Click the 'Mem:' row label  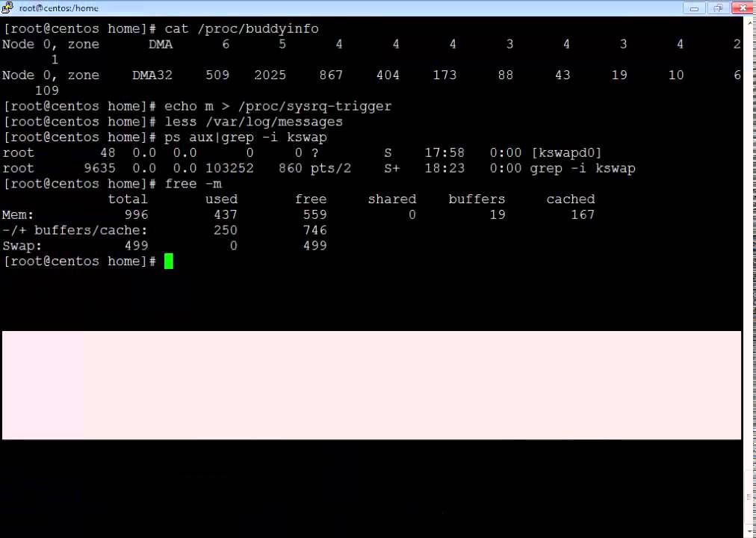[18, 214]
